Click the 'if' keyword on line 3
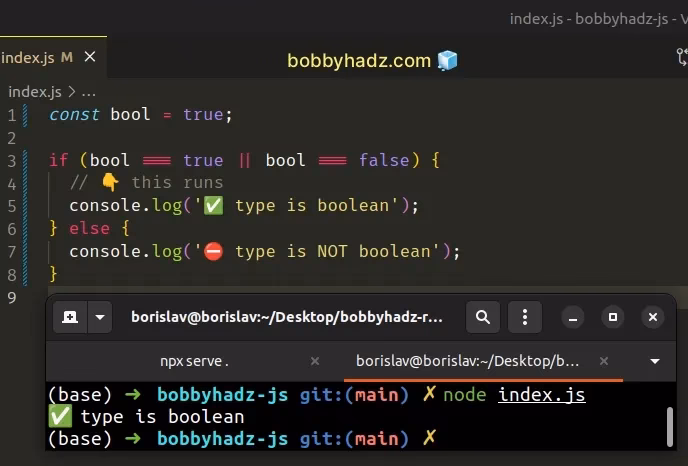The image size is (688, 466). pos(58,160)
